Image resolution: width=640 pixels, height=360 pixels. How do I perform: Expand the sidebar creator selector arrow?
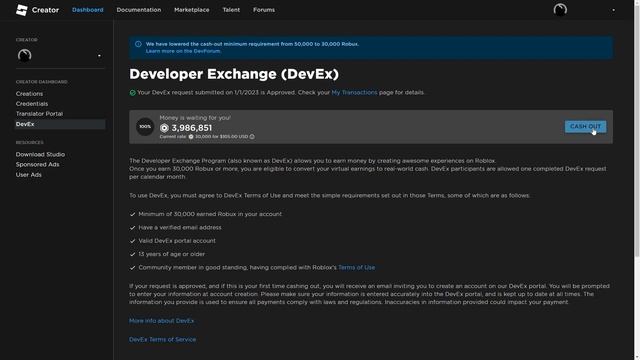pos(99,56)
